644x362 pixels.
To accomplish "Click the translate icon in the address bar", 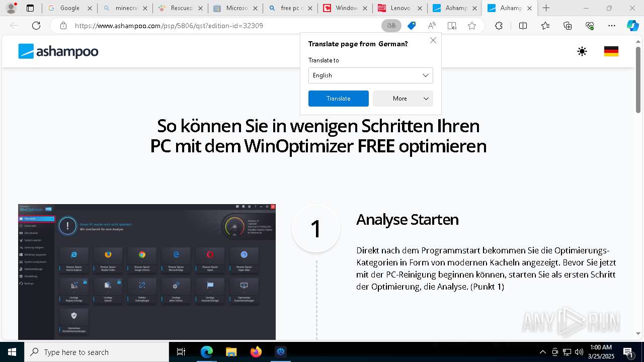I will (x=391, y=26).
